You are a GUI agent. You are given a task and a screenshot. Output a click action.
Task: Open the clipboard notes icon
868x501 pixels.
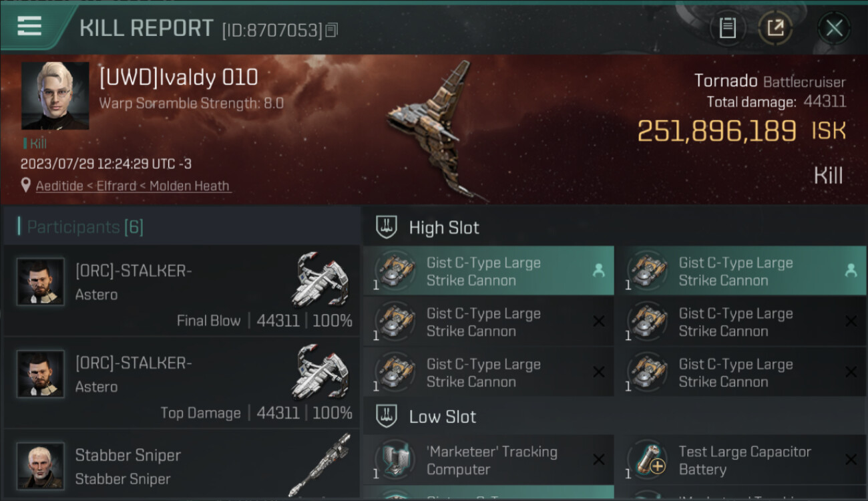point(727,28)
